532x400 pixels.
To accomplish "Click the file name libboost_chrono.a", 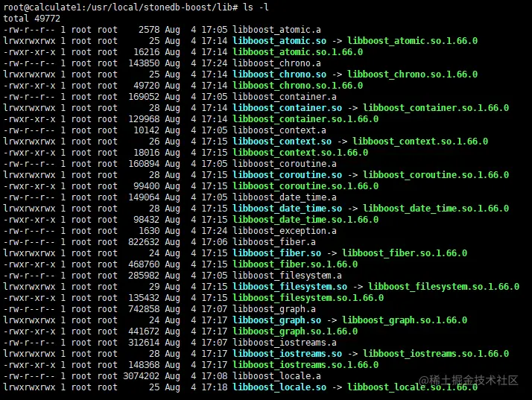I will 276,63.
